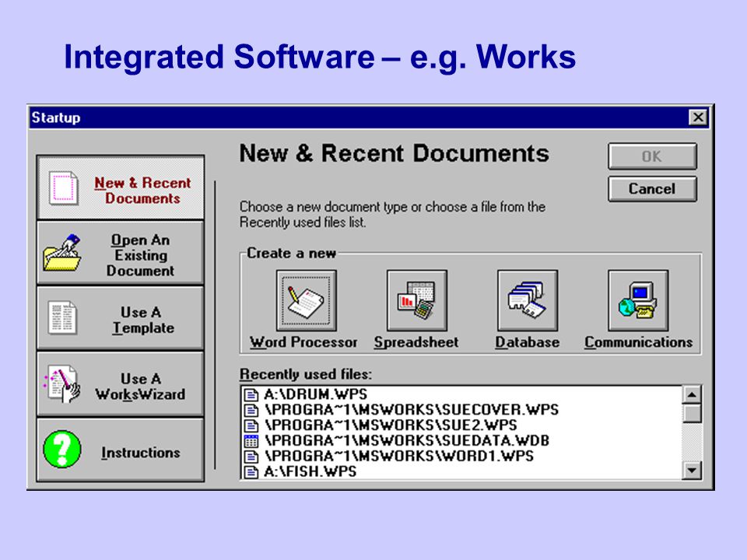Click the blank page New Documents icon
The width and height of the screenshot is (747, 560).
[63, 188]
